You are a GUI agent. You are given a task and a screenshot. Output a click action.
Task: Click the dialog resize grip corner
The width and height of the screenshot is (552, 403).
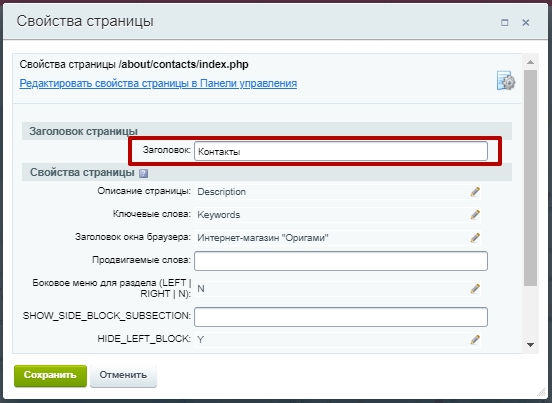point(540,392)
